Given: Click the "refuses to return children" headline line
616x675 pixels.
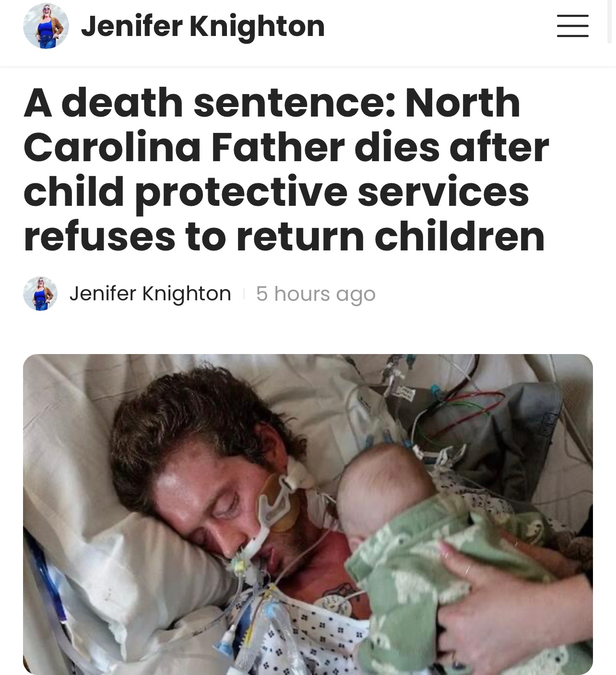Looking at the screenshot, I should point(284,236).
